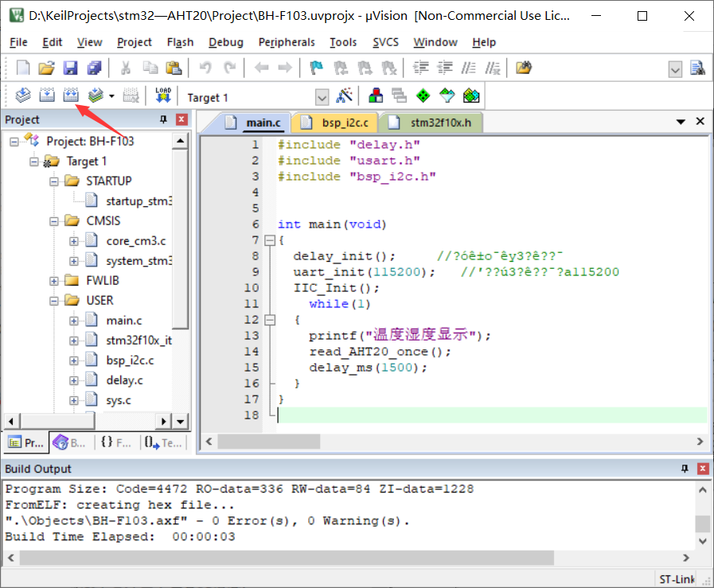
Task: Click the Save All icon
Action: pyautogui.click(x=94, y=68)
